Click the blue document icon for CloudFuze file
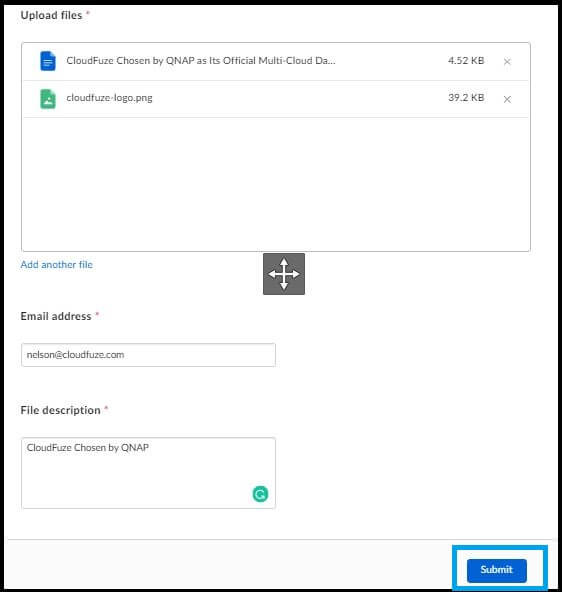562x592 pixels. point(48,61)
